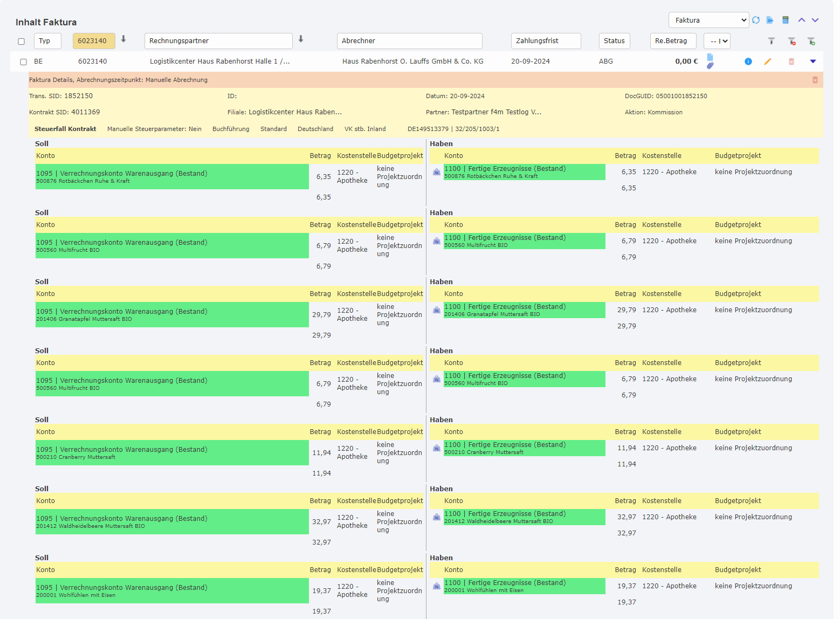
Task: Open the Faktura dropdown at top right
Action: point(708,20)
